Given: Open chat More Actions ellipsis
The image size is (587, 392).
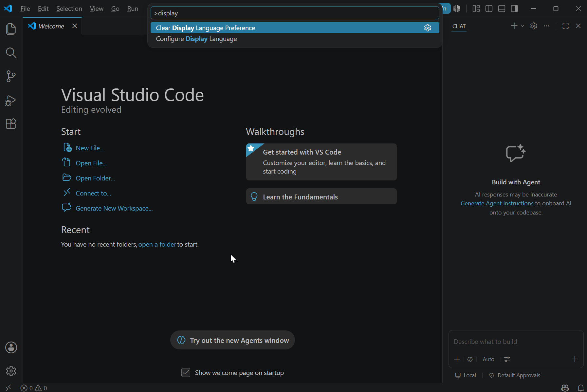Looking at the screenshot, I should pyautogui.click(x=546, y=26).
